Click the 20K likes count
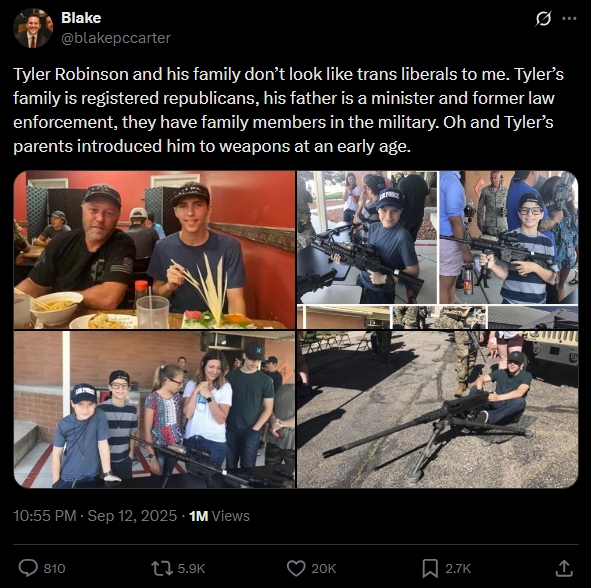Image resolution: width=591 pixels, height=588 pixels. (x=323, y=568)
